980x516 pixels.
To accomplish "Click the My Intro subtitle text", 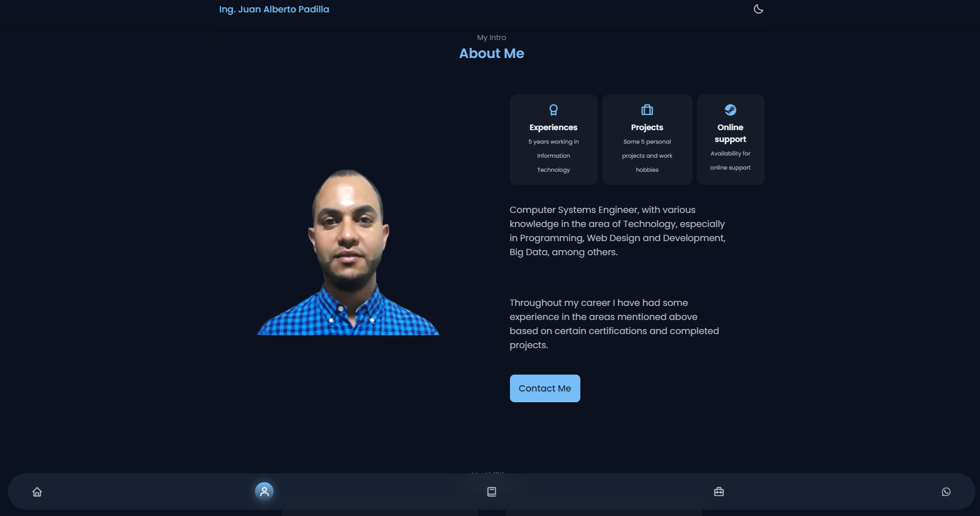I will tap(491, 38).
